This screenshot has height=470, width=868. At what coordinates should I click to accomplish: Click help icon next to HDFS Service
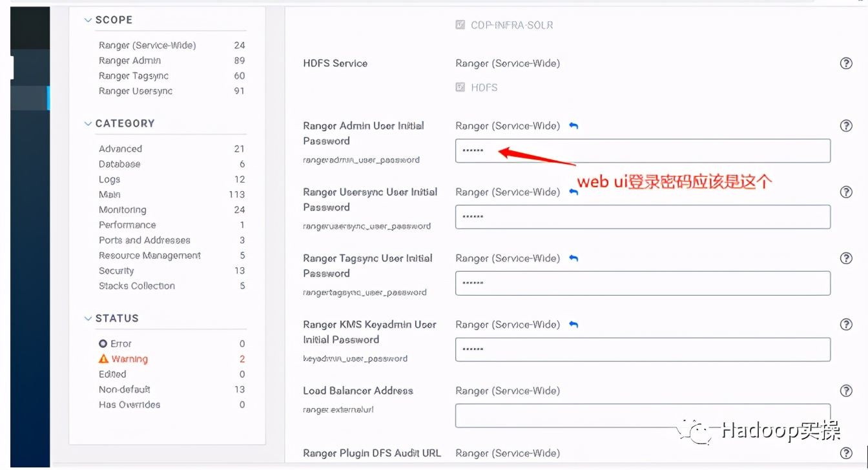pyautogui.click(x=846, y=63)
